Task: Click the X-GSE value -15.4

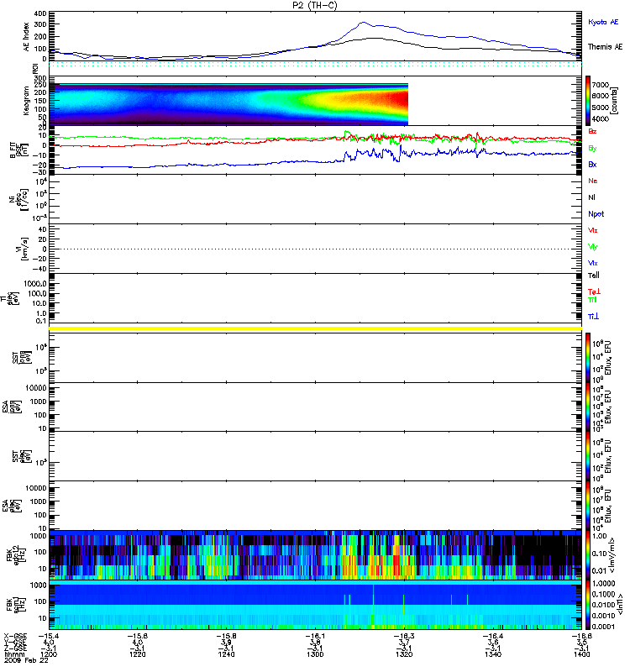Action: [49, 636]
